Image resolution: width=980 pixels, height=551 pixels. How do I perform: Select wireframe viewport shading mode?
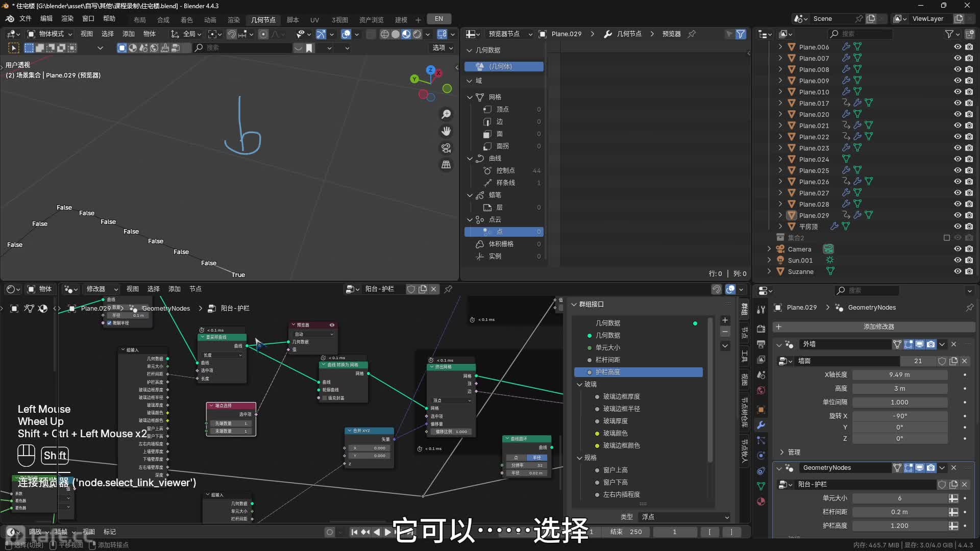point(385,34)
